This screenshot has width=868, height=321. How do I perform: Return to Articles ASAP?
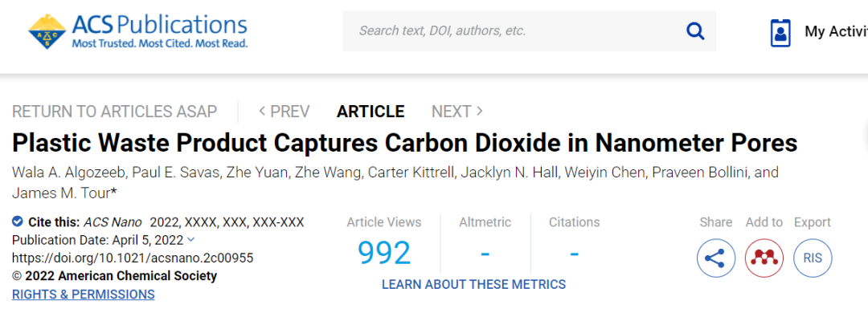(114, 112)
